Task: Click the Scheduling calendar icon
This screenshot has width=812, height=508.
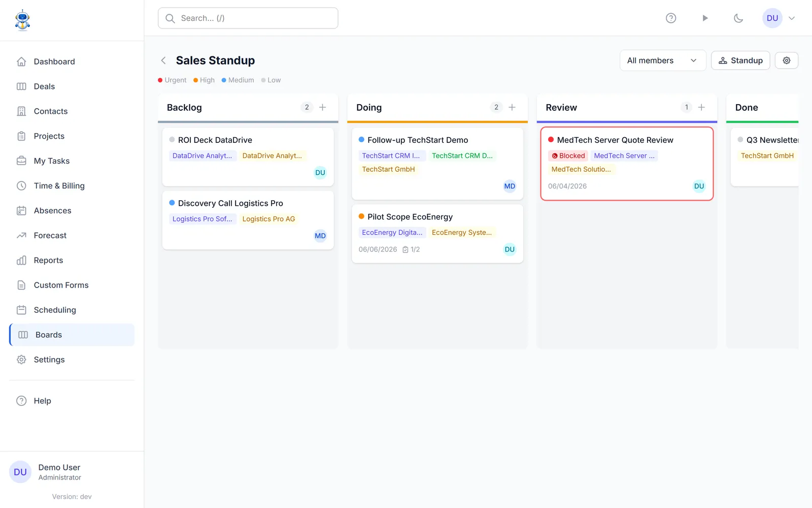Action: coord(21,310)
